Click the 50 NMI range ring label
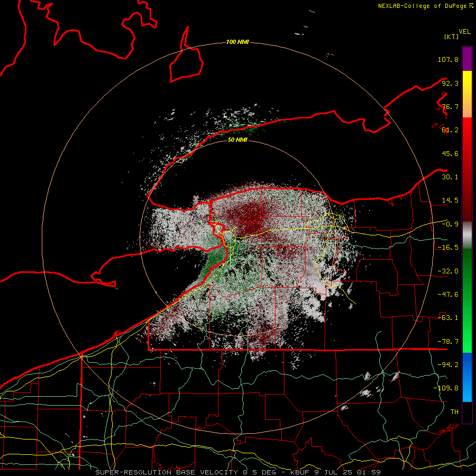The image size is (476, 476). 237,140
